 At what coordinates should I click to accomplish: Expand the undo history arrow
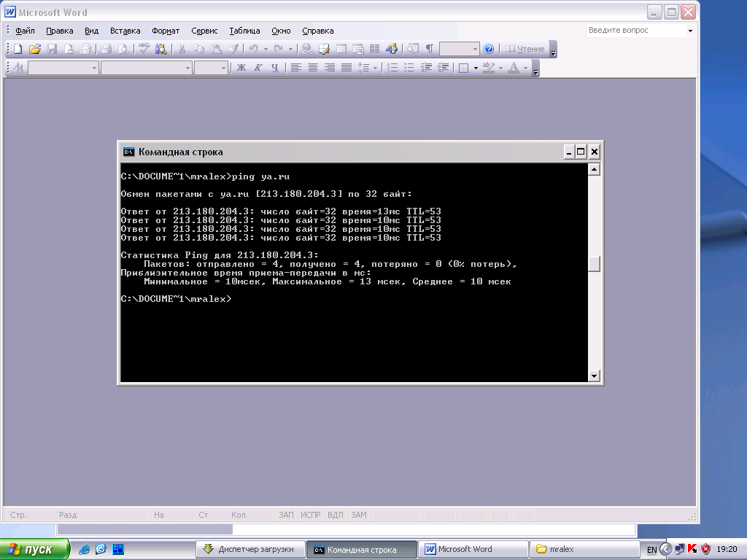pos(266,49)
